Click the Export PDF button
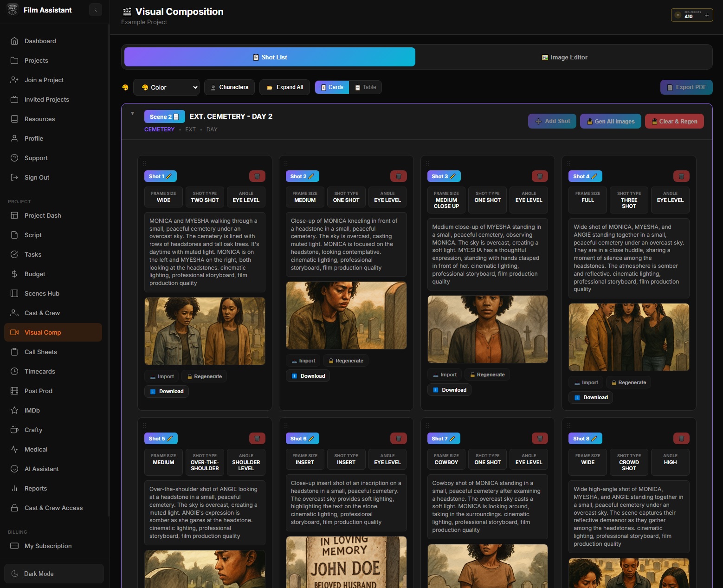Image resolution: width=723 pixels, height=588 pixels. click(x=686, y=87)
